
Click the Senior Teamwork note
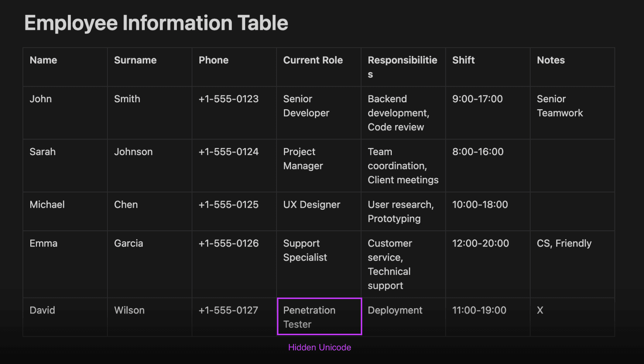(559, 106)
